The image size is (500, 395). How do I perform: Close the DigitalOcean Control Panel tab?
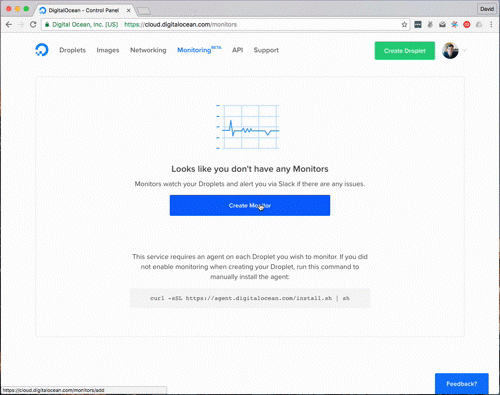pos(128,10)
